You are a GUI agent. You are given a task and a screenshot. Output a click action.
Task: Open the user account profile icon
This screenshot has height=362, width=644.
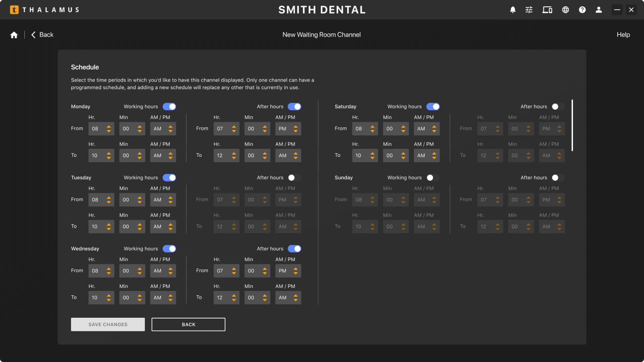[599, 10]
